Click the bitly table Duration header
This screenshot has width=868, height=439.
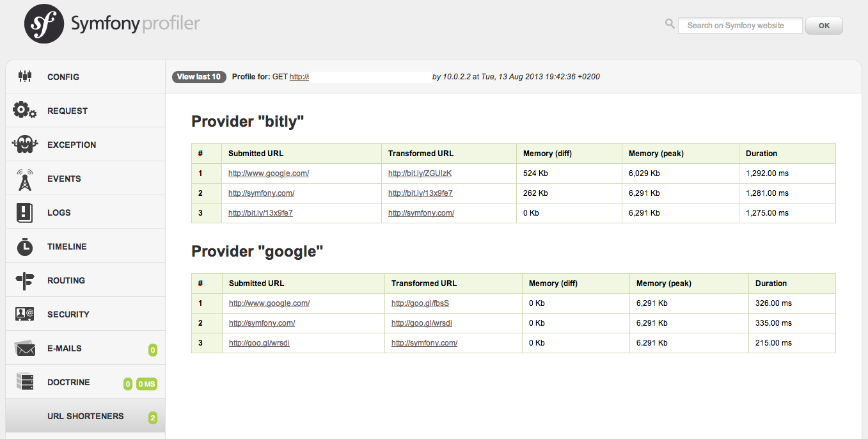787,154
